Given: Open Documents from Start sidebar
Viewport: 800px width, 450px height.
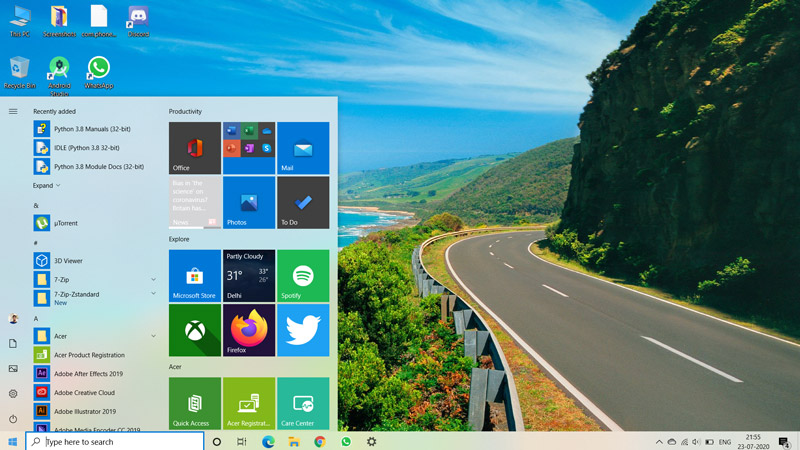Looking at the screenshot, I should coord(13,343).
